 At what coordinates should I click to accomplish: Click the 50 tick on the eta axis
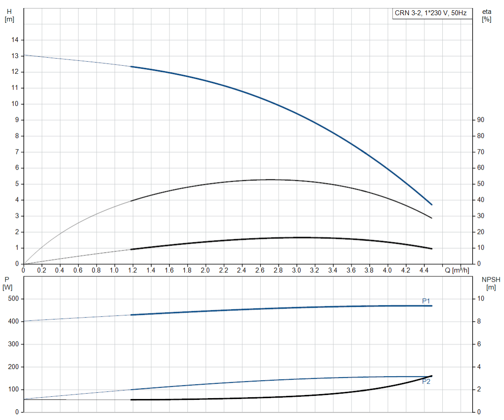click(481, 184)
